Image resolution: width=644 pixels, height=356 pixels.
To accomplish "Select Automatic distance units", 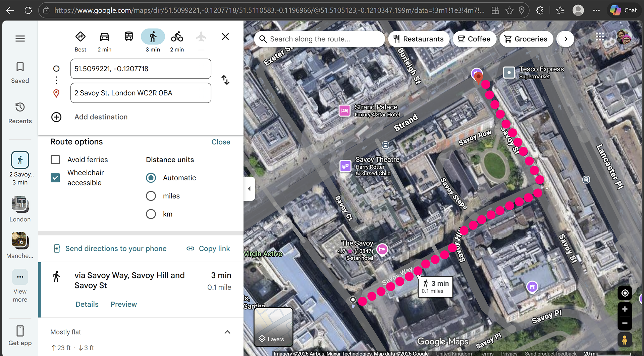I will 151,178.
